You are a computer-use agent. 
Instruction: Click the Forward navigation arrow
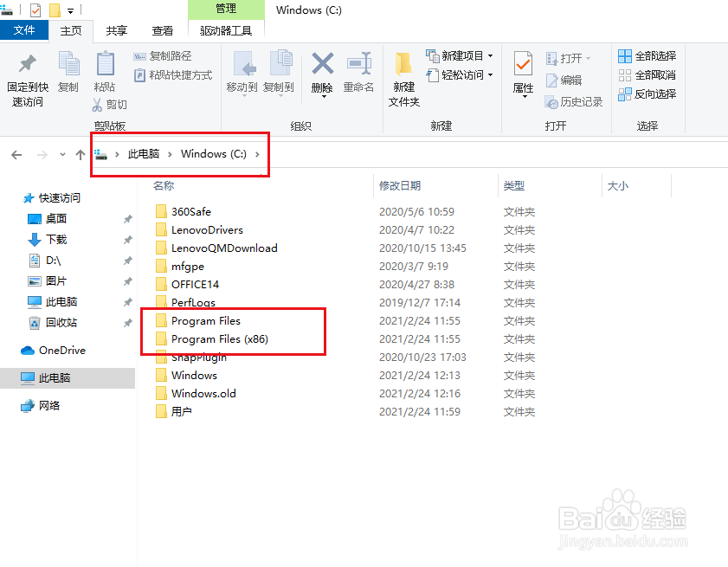click(x=42, y=155)
